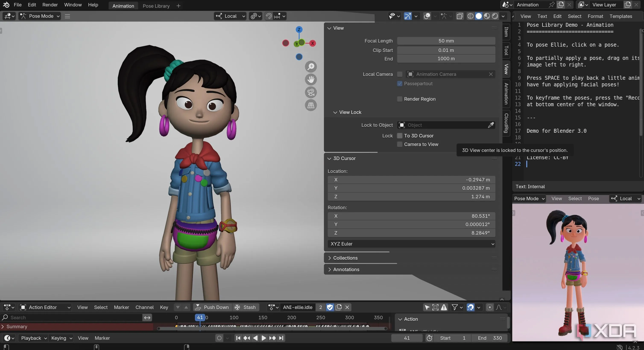
Task: Open the CloudRig sidebar tab
Action: pos(506,123)
